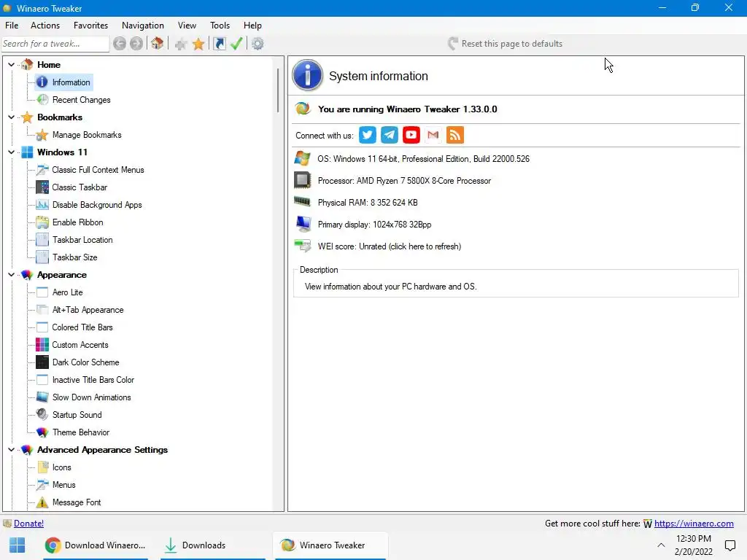
Task: Select Inactive Title Bars Color item
Action: coord(93,380)
